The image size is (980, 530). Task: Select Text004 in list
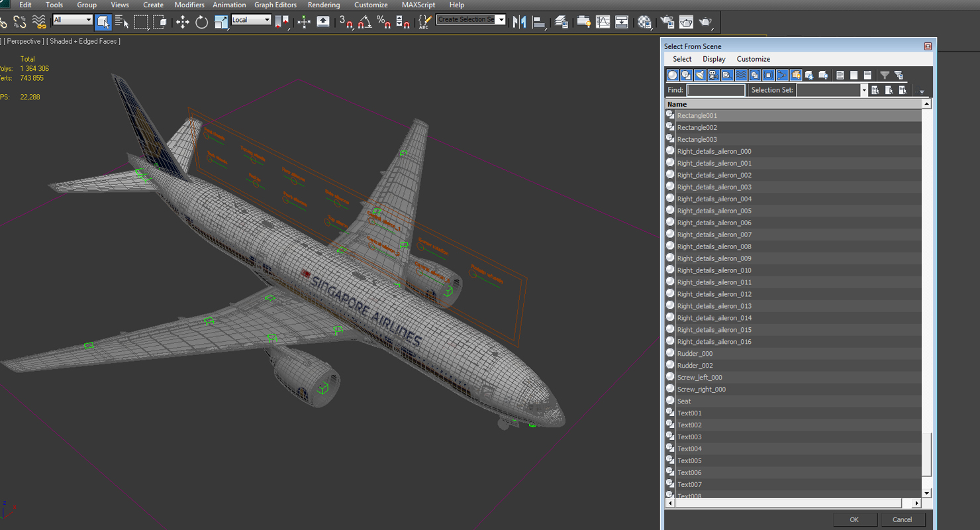[x=793, y=449]
